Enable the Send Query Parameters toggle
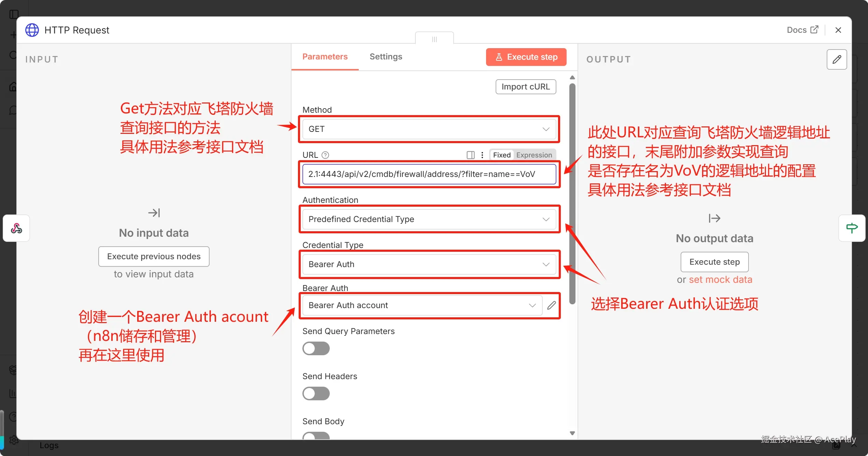The height and width of the screenshot is (456, 868). (x=316, y=348)
